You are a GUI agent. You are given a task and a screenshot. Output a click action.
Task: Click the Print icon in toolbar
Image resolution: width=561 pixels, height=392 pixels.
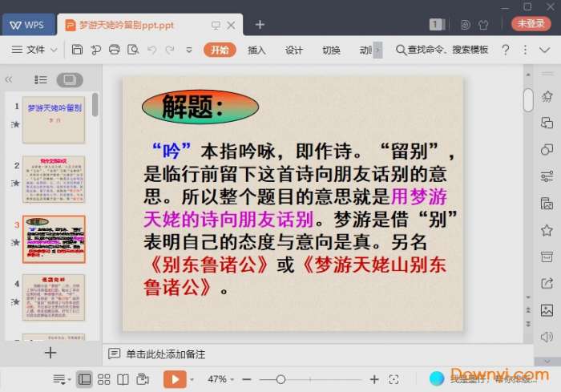tap(114, 50)
